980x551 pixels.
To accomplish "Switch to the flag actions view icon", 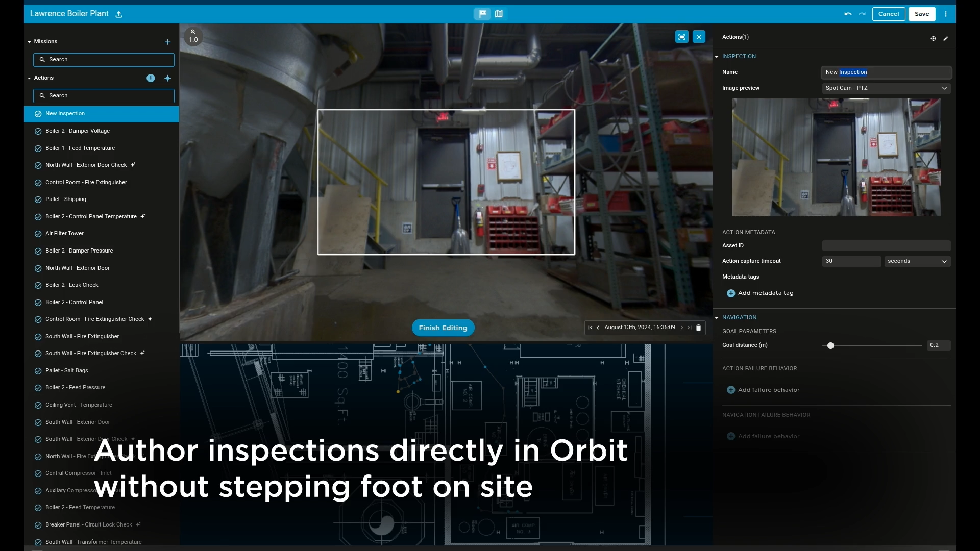I will point(482,14).
